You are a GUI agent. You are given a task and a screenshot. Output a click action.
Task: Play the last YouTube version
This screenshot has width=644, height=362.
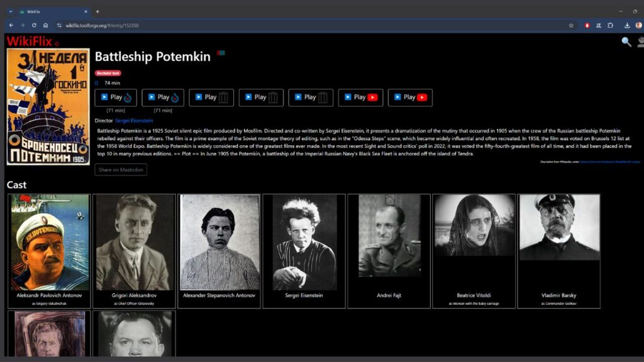[x=410, y=97]
